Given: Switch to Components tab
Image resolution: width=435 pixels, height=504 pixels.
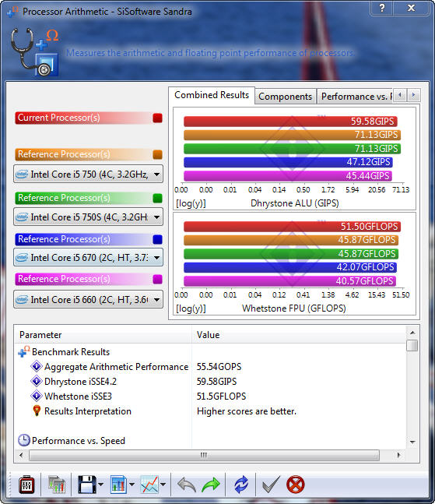Looking at the screenshot, I should (285, 97).
